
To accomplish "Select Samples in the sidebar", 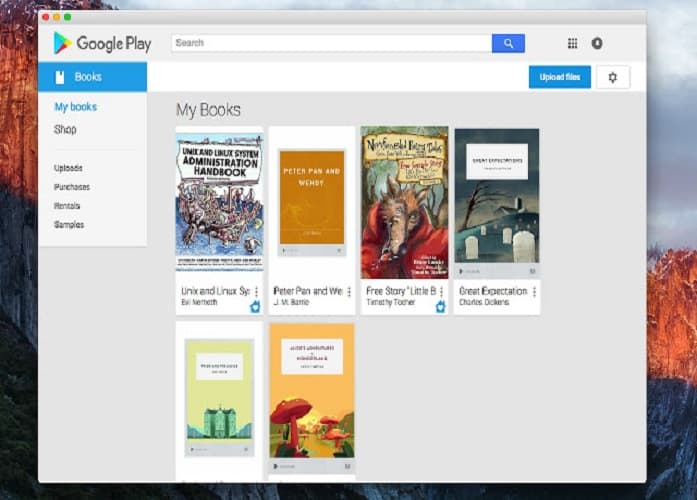I will click(x=69, y=225).
